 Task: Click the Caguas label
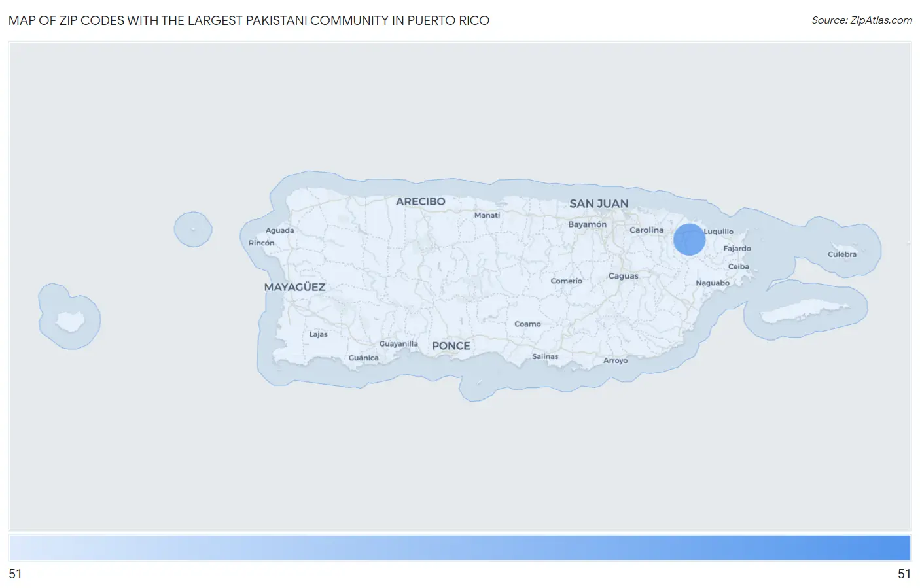pyautogui.click(x=623, y=276)
